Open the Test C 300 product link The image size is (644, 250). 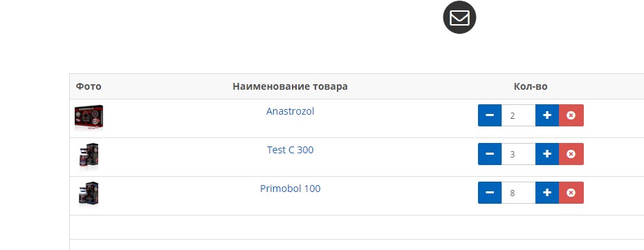pos(290,150)
